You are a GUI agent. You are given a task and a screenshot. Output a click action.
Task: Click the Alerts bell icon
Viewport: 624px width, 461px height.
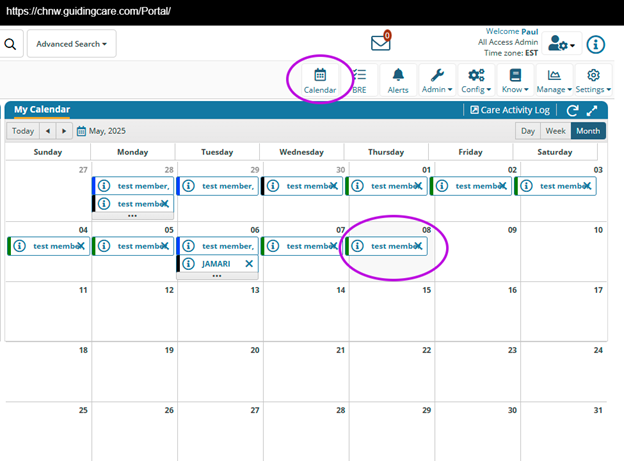click(398, 80)
